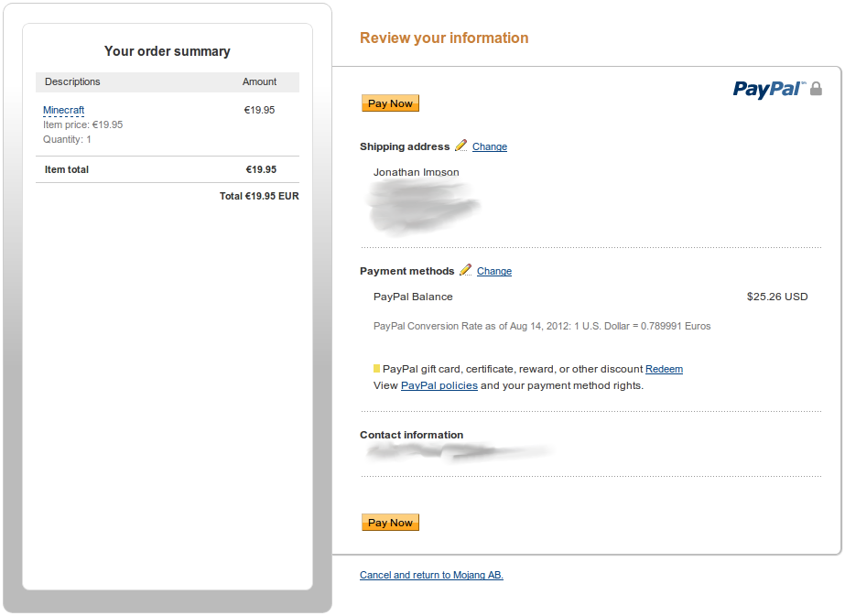Click the Review your information heading

pyautogui.click(x=444, y=38)
